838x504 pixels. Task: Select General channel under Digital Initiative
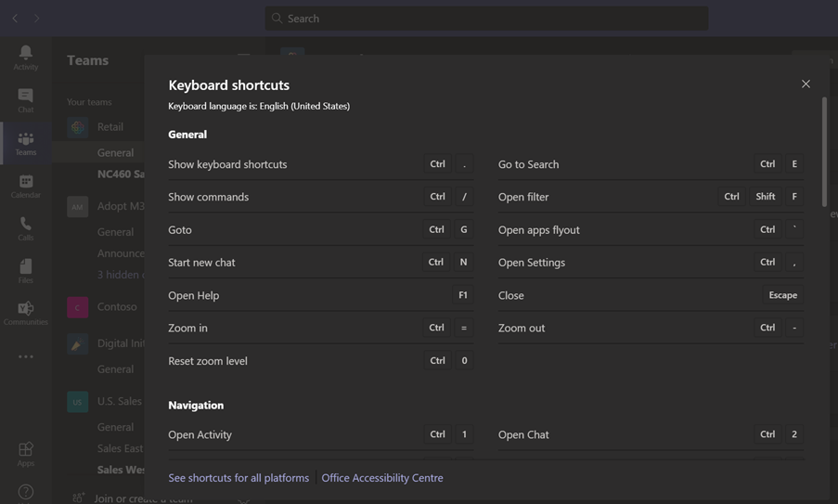tap(115, 369)
